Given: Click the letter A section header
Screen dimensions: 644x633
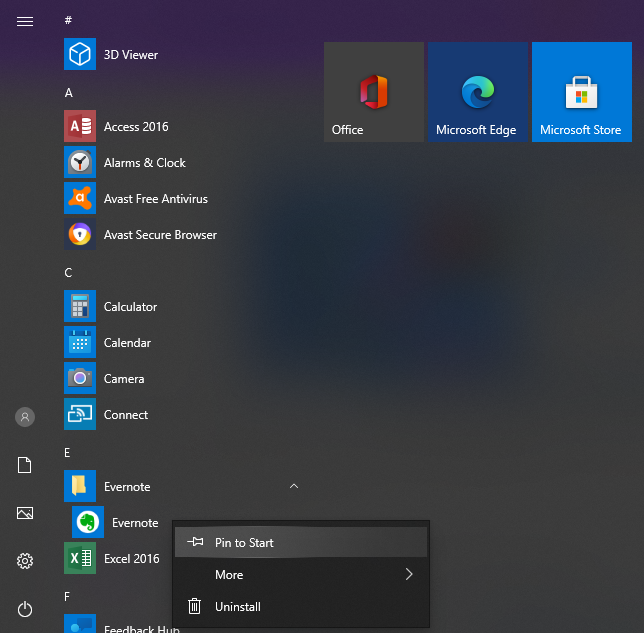Looking at the screenshot, I should click(69, 93).
